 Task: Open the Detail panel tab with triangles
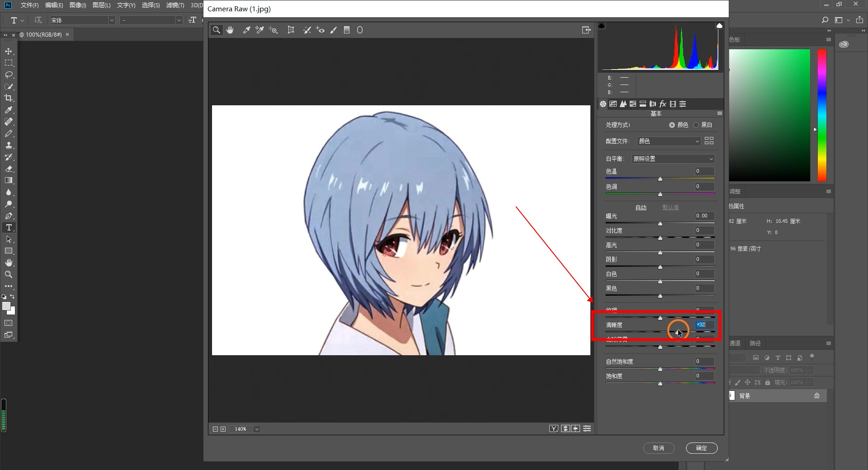[623, 104]
